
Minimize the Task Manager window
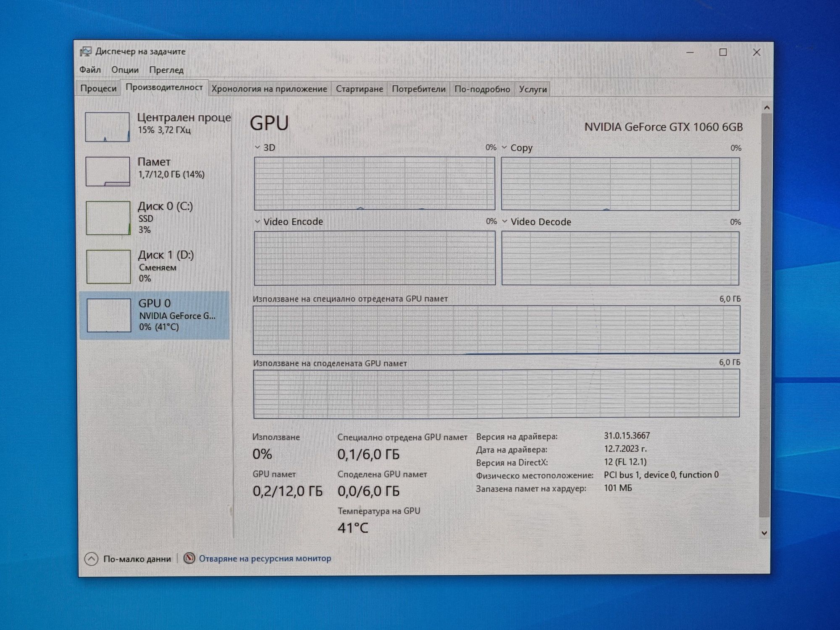click(x=690, y=52)
